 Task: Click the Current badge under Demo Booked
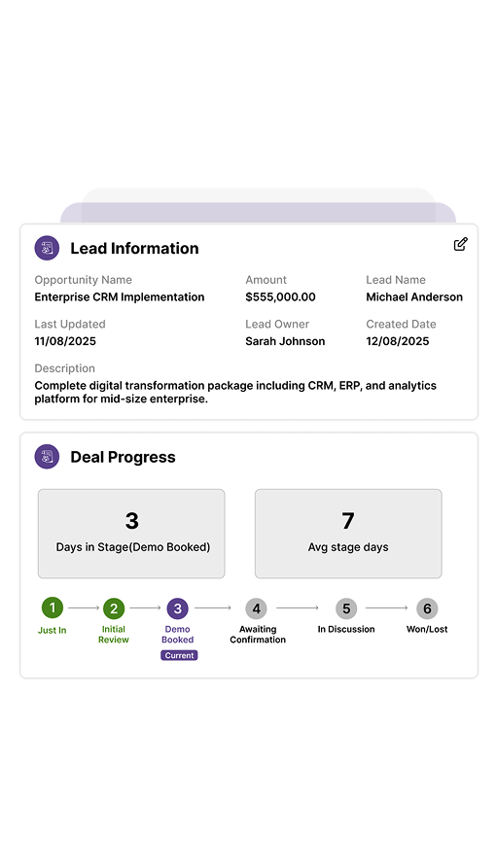[x=179, y=655]
